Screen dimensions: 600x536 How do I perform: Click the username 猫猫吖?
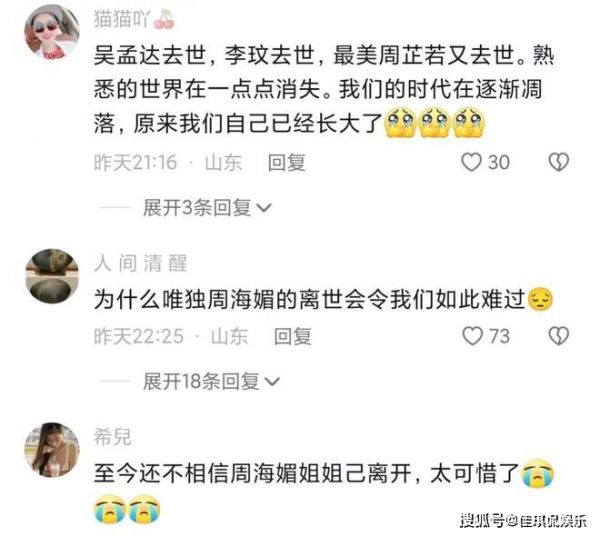point(121,18)
